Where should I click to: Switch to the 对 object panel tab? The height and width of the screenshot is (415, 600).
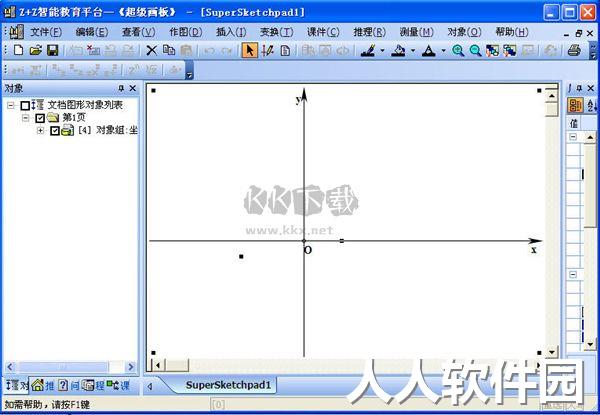point(17,386)
